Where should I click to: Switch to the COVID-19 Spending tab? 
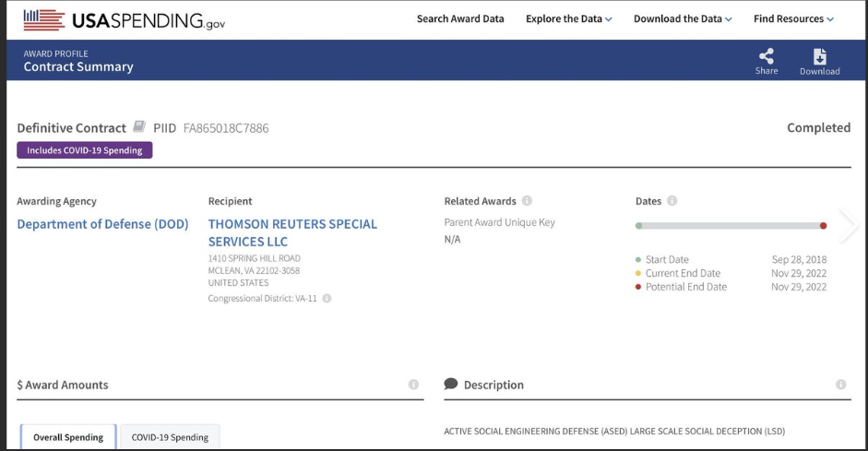coord(170,437)
